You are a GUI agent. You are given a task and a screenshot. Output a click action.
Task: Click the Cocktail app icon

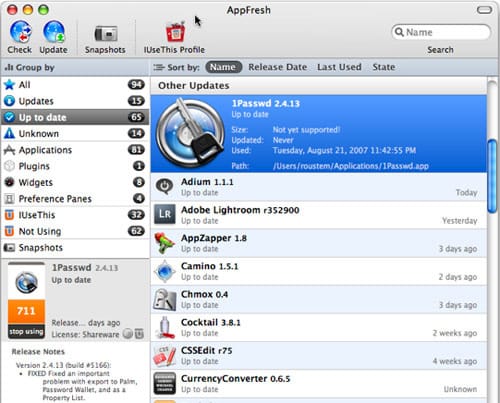[165, 327]
